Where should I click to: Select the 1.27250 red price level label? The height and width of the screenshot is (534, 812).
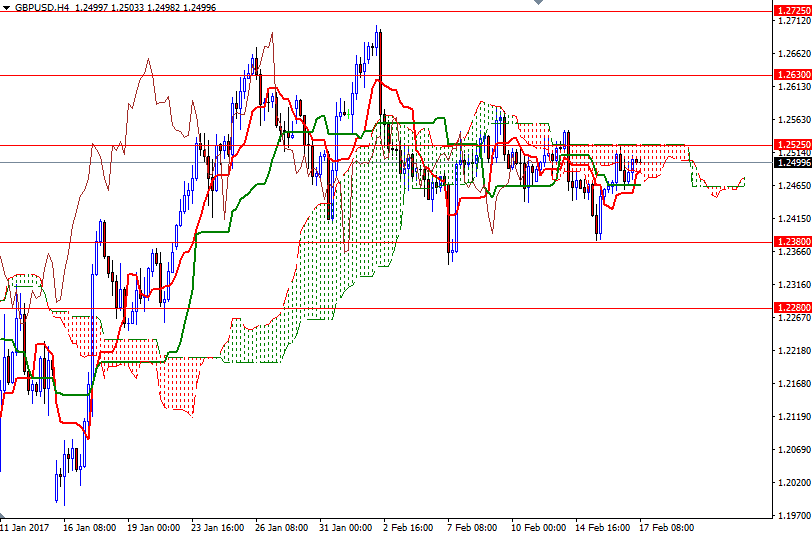[792, 11]
